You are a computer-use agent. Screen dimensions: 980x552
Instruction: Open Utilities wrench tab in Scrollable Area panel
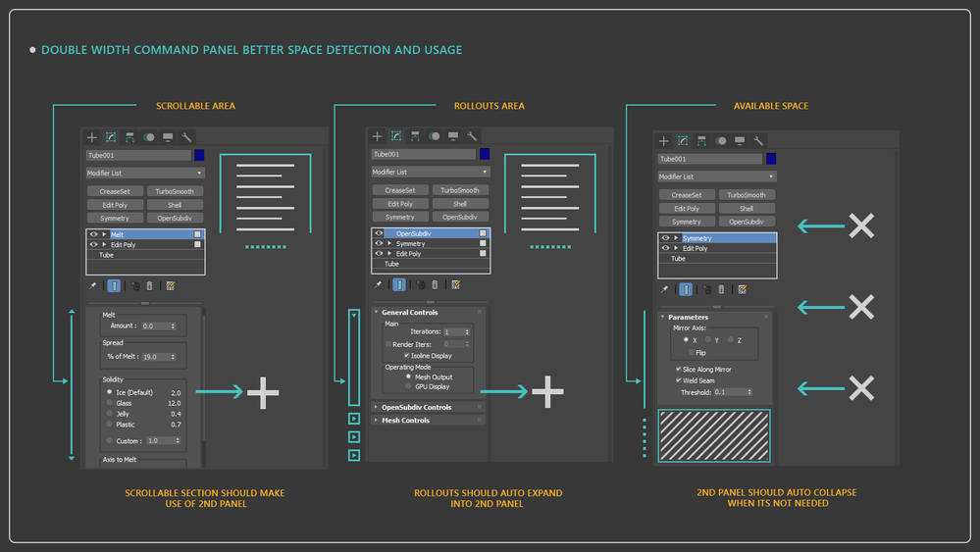coord(186,137)
